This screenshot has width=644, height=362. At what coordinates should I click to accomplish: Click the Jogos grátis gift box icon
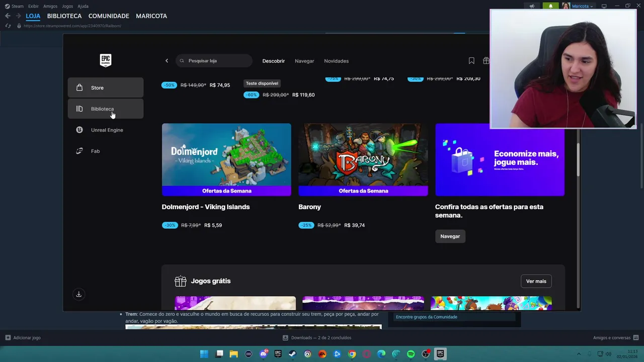pyautogui.click(x=180, y=281)
